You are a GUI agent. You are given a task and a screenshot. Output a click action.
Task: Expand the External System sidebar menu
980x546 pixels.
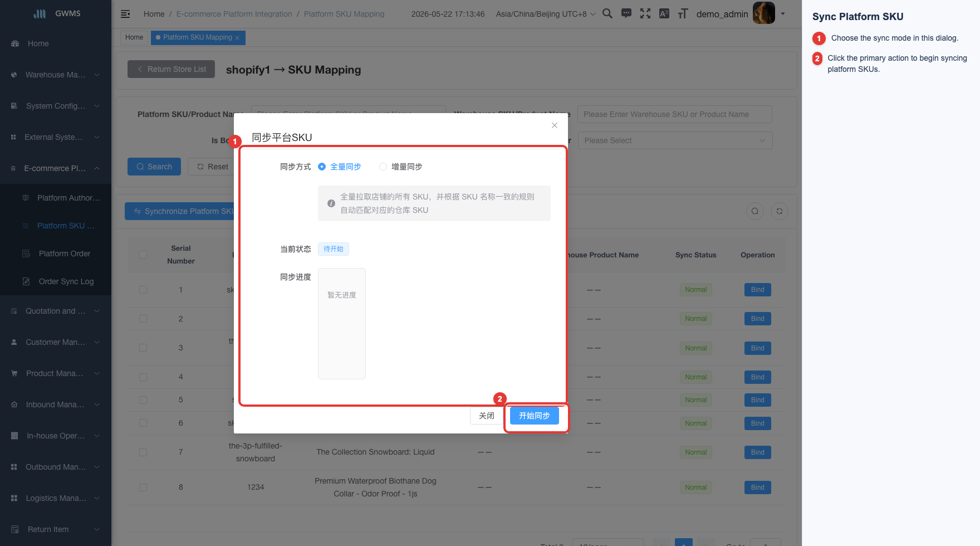point(56,137)
